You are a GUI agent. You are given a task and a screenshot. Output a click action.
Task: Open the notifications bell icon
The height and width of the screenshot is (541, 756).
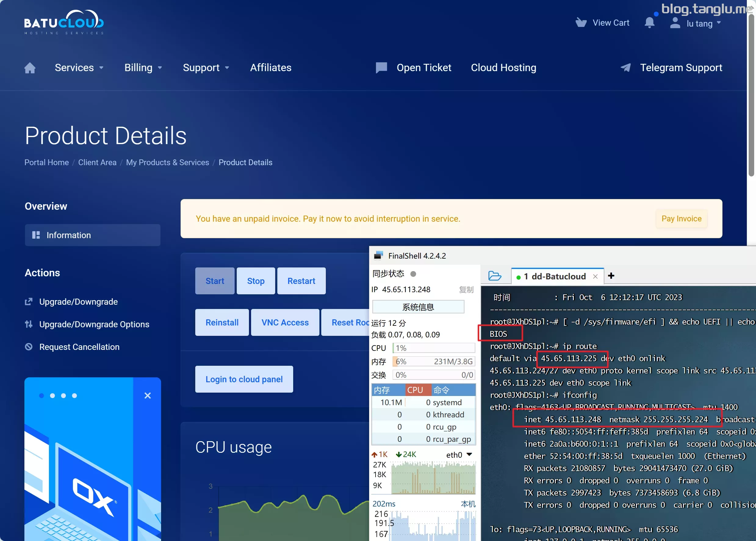pyautogui.click(x=649, y=23)
